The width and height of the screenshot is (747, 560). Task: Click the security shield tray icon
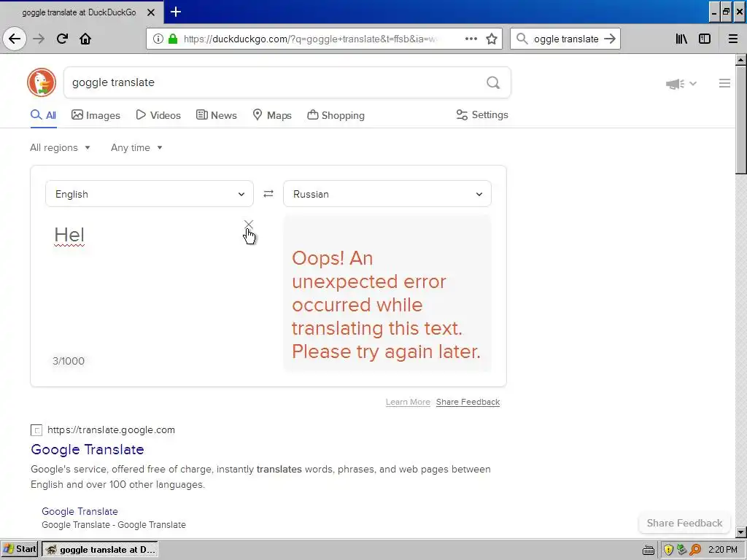(x=668, y=550)
